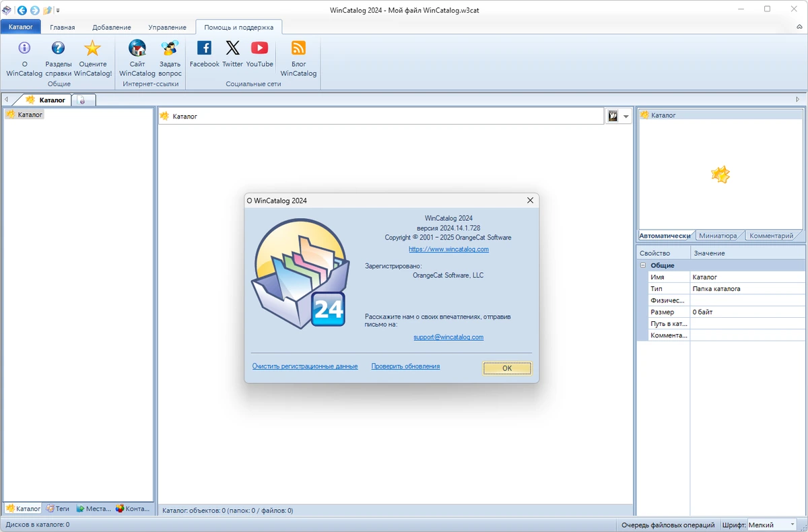
Task: Switch to the Добавление ribbon tab
Action: tap(112, 28)
